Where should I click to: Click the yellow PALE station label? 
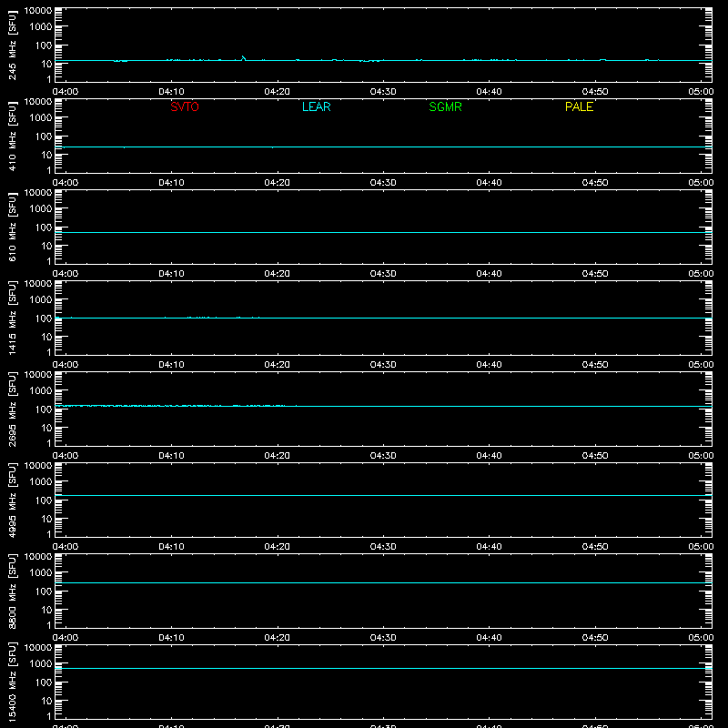coord(579,106)
